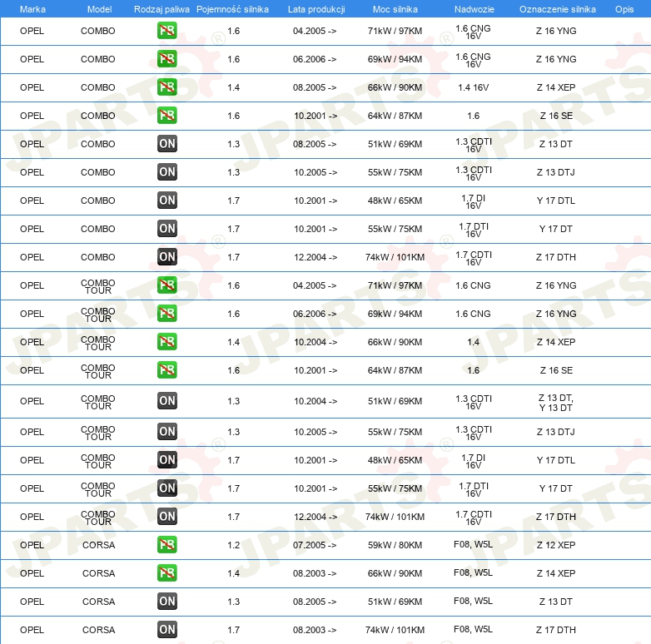This screenshot has height=644, width=651.
Task: Click '12.2004 ->' date in non-Tour COMBO row
Action: 316,257
